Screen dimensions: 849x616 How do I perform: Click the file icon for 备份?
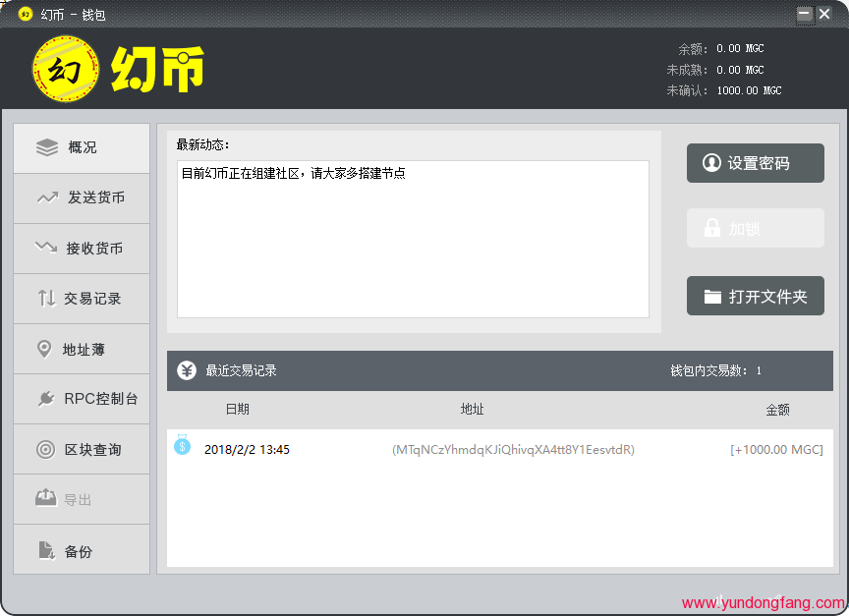pyautogui.click(x=46, y=550)
